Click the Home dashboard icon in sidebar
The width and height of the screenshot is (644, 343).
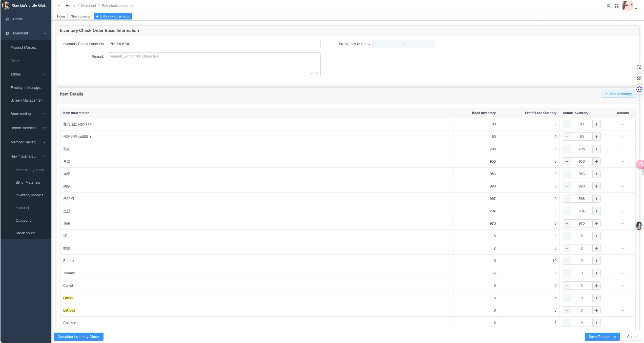tap(7, 19)
